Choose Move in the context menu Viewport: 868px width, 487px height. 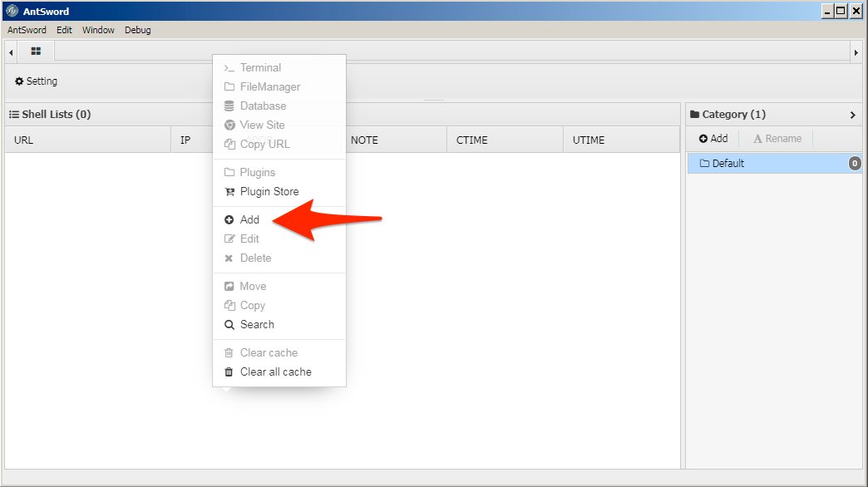pos(279,286)
